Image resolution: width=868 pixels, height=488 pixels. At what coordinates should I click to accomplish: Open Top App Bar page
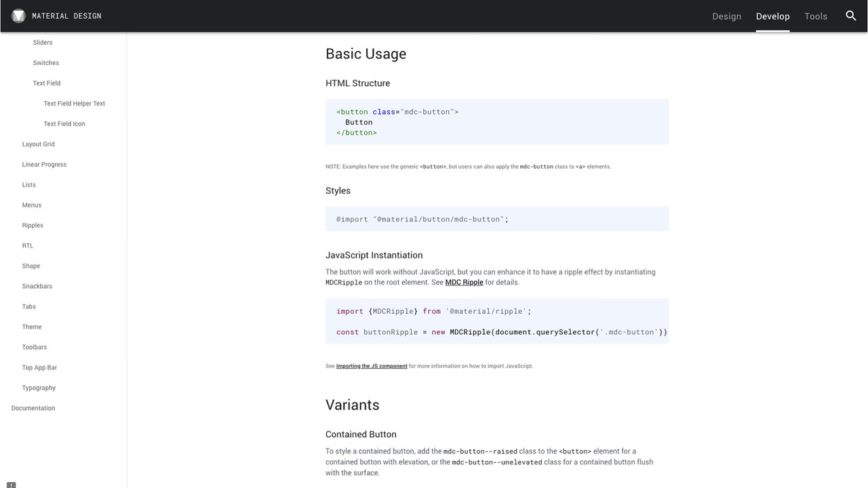point(39,368)
